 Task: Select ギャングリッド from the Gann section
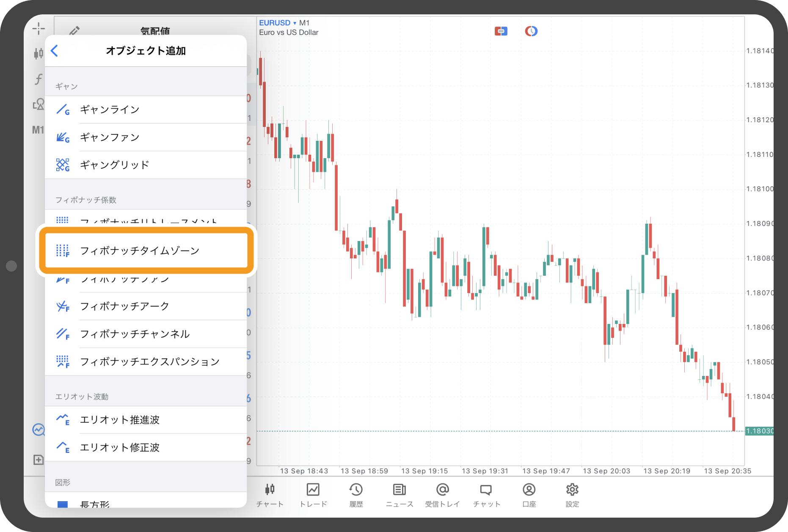[x=113, y=165]
